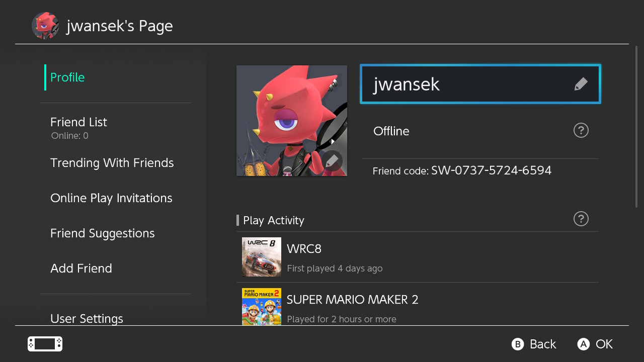644x362 pixels.
Task: Click the small user avatar in the header
Action: pyautogui.click(x=45, y=26)
